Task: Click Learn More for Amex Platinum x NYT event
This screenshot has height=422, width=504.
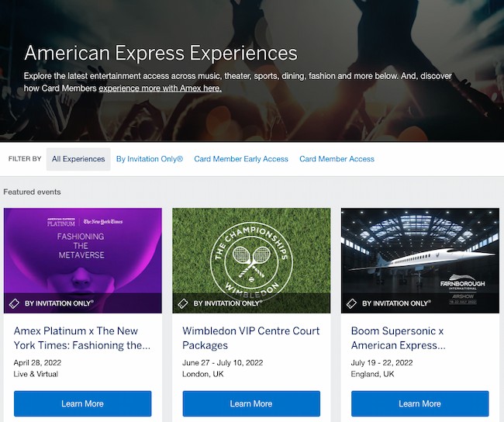Action: point(83,403)
